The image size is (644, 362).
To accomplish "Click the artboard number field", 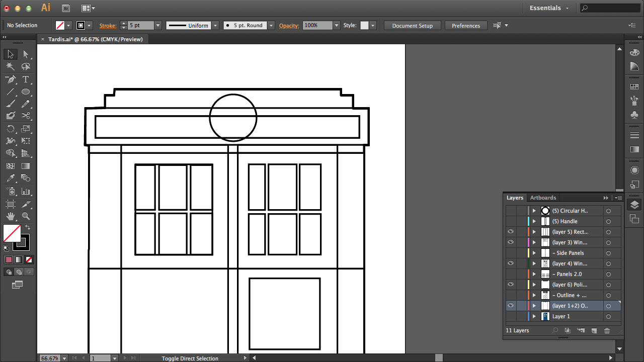I will [100, 358].
